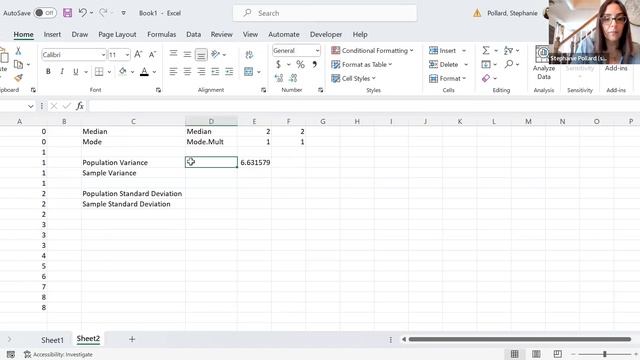Toggle Underline formatting
640x360 pixels.
[76, 72]
